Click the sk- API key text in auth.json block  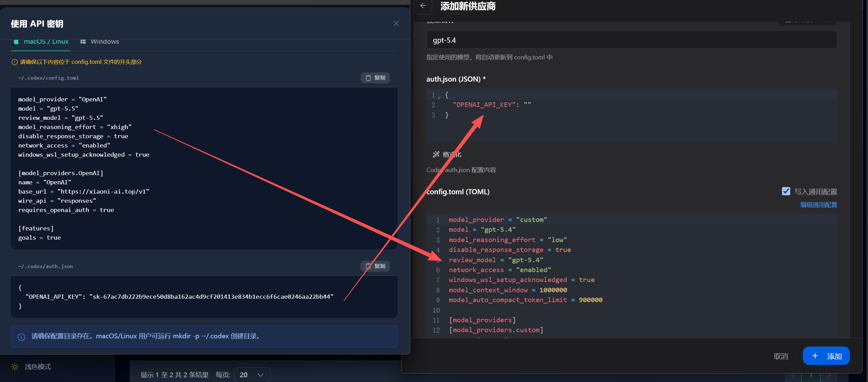(212, 297)
